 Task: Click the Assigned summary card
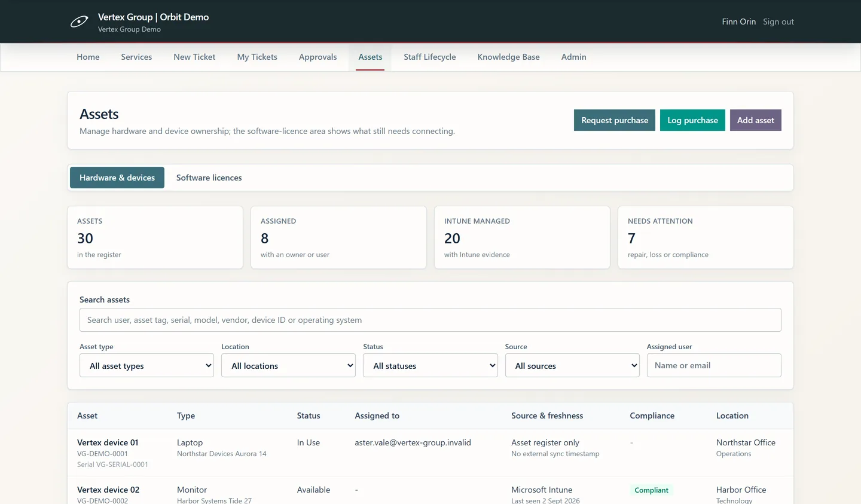(x=338, y=237)
